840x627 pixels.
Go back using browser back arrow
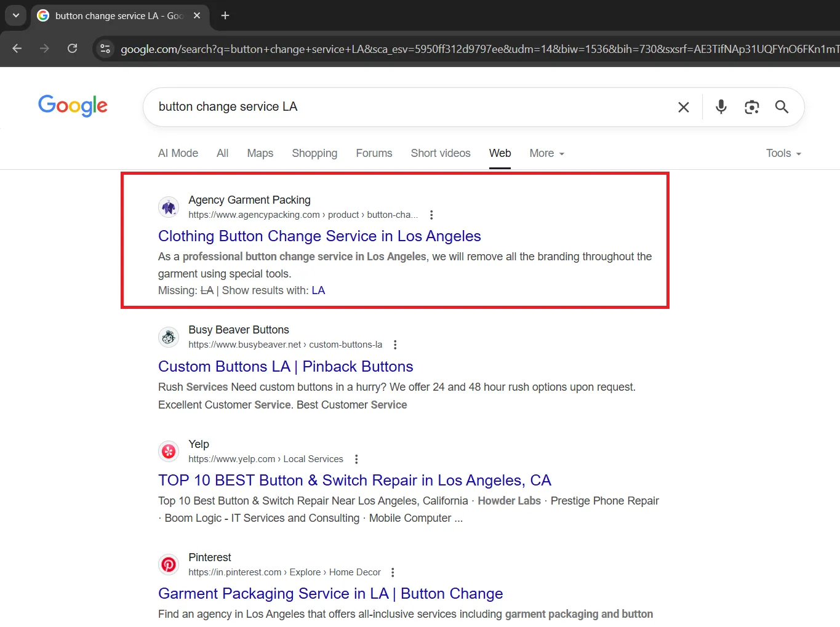pyautogui.click(x=17, y=49)
